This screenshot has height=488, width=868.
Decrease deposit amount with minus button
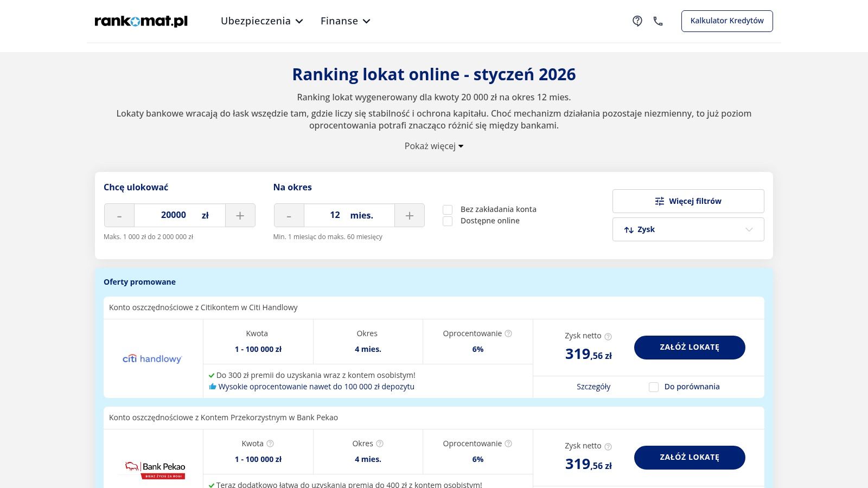click(119, 215)
